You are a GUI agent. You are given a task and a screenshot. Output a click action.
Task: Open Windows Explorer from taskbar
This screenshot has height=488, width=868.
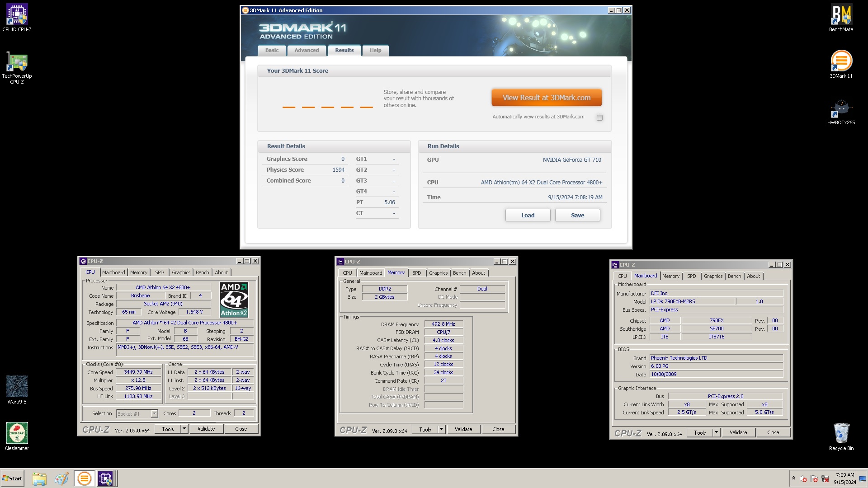tap(39, 479)
